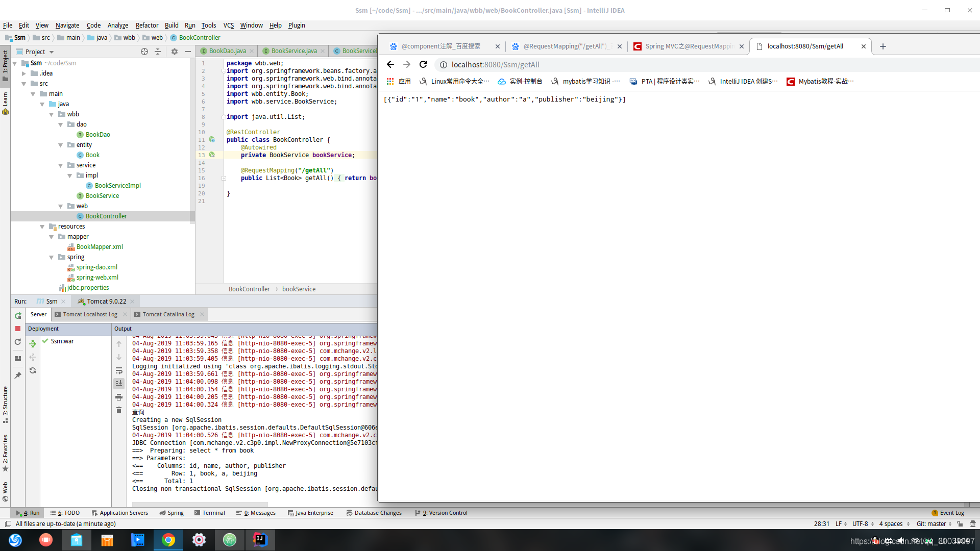
Task: Open the Build menu
Action: (x=171, y=26)
